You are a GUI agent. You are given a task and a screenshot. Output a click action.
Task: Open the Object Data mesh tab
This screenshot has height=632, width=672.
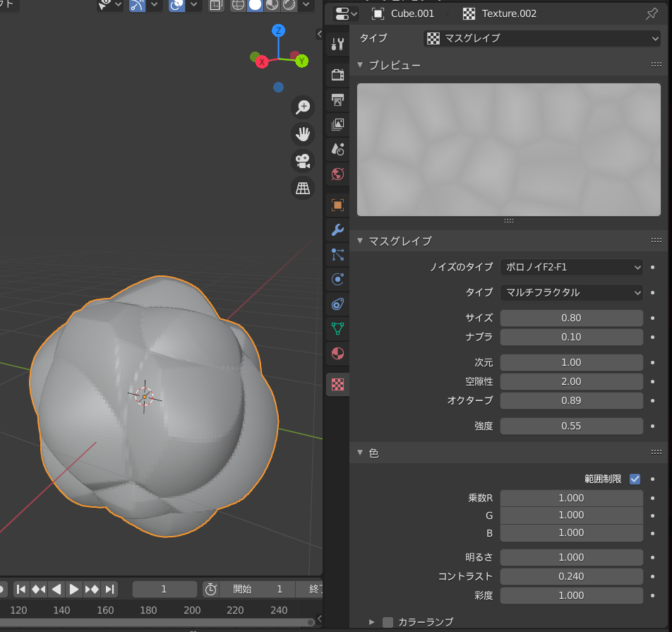pyautogui.click(x=337, y=329)
